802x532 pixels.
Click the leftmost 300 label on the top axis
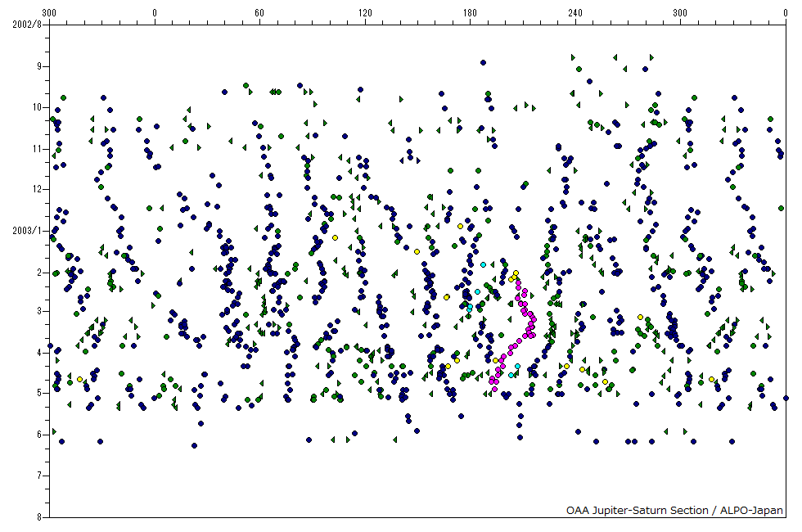click(49, 13)
